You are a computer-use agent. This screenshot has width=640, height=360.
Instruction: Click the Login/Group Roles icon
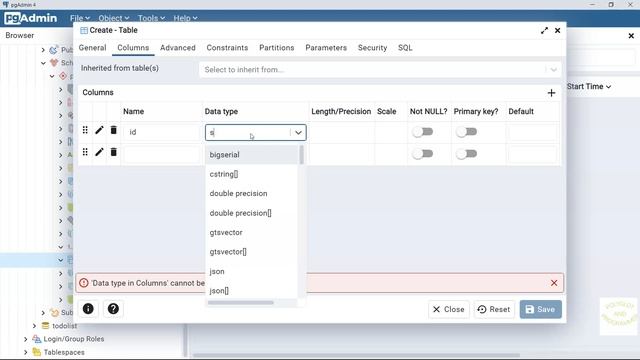[x=37, y=339]
